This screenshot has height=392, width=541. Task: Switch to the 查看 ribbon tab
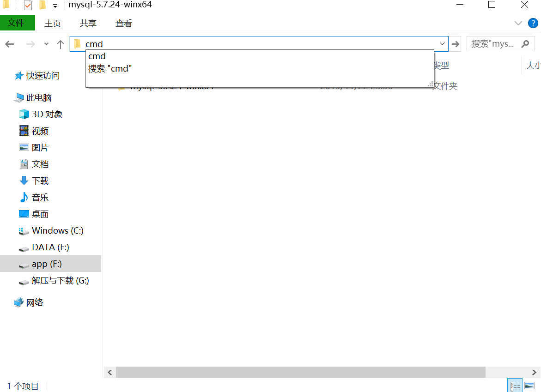(x=123, y=23)
